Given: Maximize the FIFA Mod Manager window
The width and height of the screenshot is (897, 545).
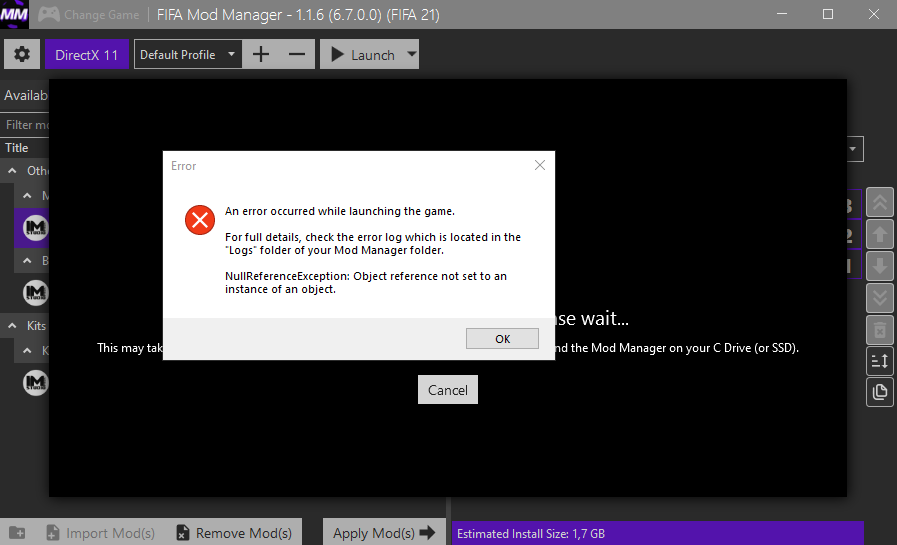Looking at the screenshot, I should (x=828, y=14).
